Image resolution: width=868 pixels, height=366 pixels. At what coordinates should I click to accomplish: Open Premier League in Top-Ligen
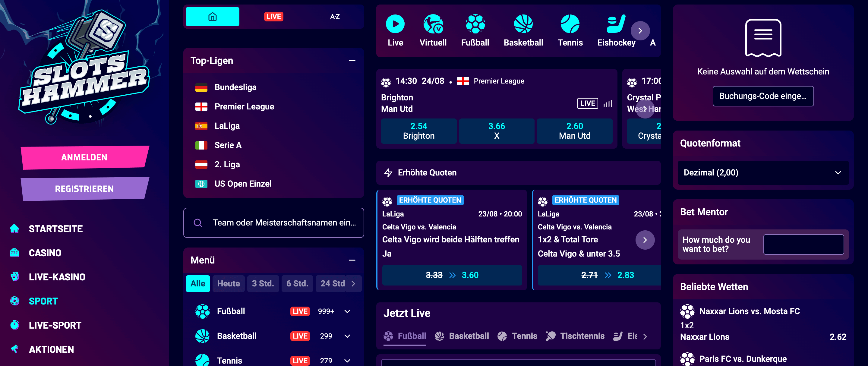[x=244, y=106]
